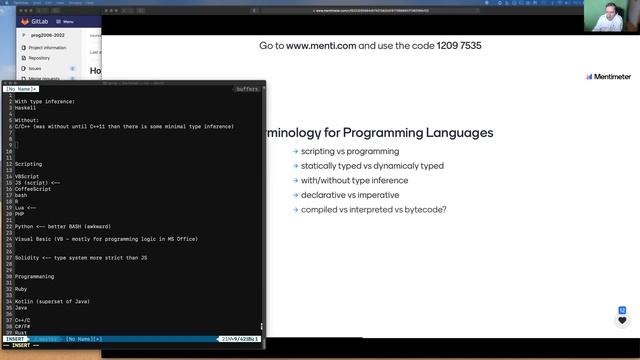Click 'declarative vs imperative' bullet

[x=350, y=195]
